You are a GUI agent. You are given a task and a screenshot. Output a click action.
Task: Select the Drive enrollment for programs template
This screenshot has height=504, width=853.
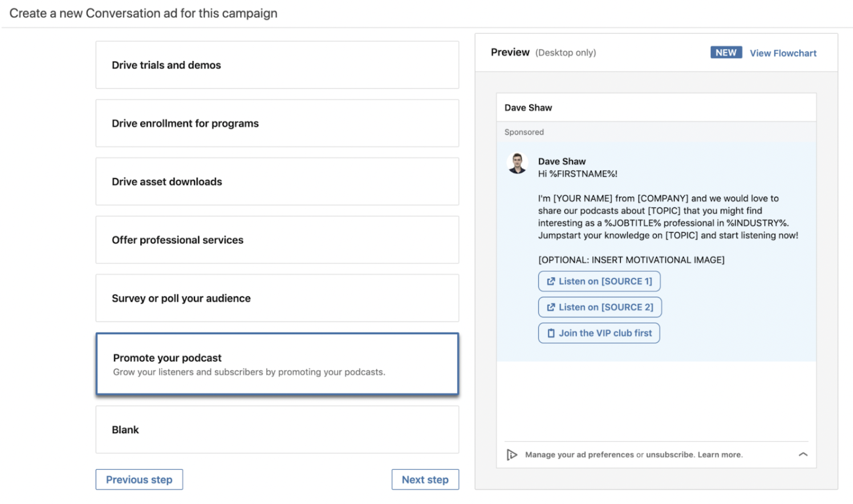coord(277,123)
